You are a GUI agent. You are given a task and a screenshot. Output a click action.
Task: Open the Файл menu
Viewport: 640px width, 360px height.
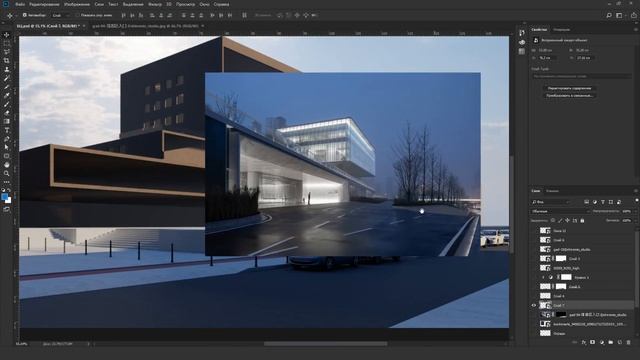tap(20, 4)
